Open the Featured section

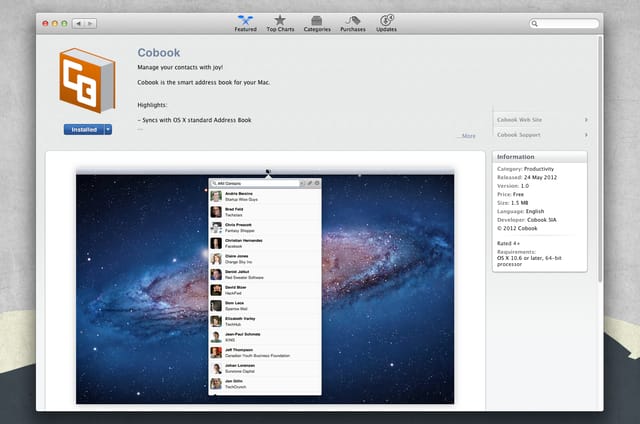coord(245,23)
